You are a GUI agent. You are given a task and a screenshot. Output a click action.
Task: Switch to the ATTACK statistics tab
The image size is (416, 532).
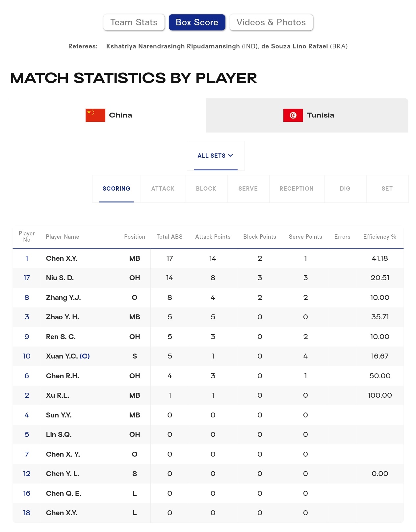coord(163,189)
